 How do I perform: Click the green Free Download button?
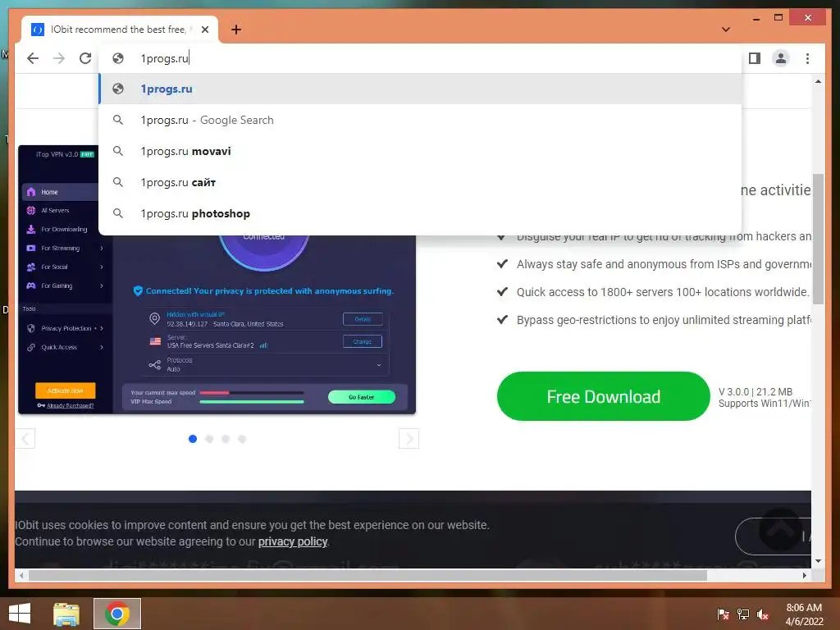pos(603,396)
